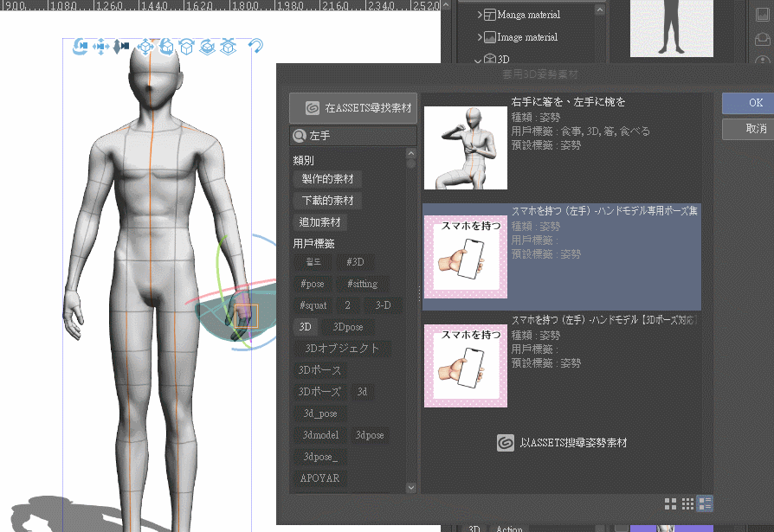Select the snap-to-ground cube icon
This screenshot has width=774, height=532.
(228, 47)
